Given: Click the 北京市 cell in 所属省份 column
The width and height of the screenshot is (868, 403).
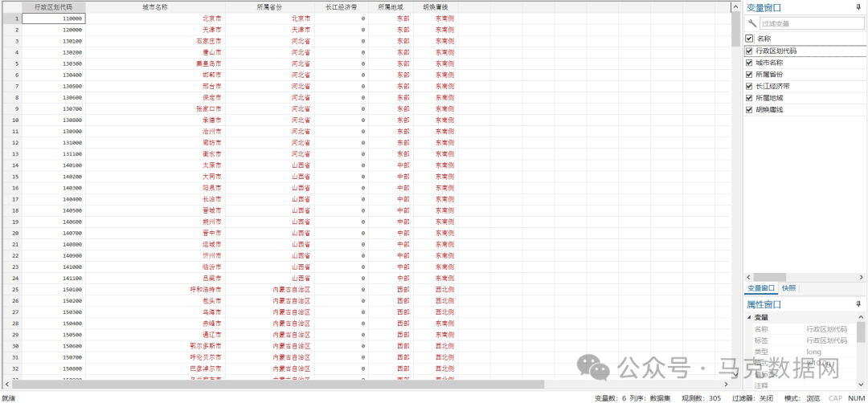Looking at the screenshot, I should click(x=269, y=18).
